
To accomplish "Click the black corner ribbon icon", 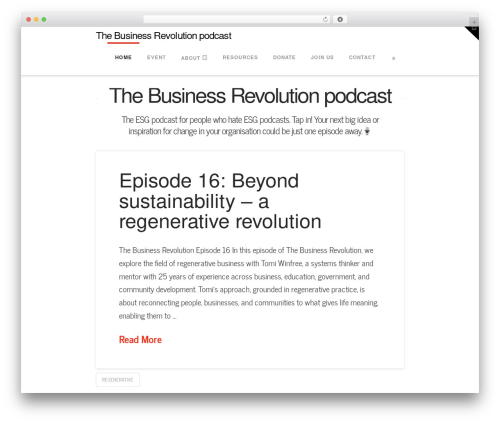I will [474, 31].
